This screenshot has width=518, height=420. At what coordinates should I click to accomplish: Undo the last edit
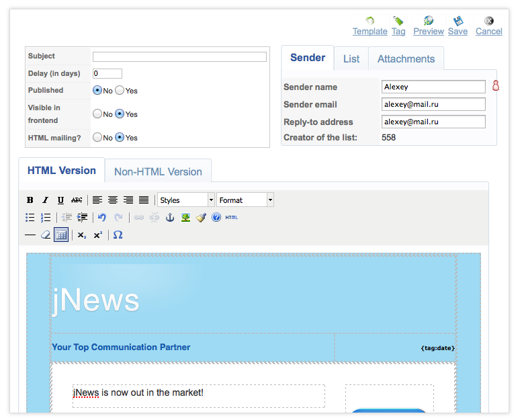click(102, 218)
